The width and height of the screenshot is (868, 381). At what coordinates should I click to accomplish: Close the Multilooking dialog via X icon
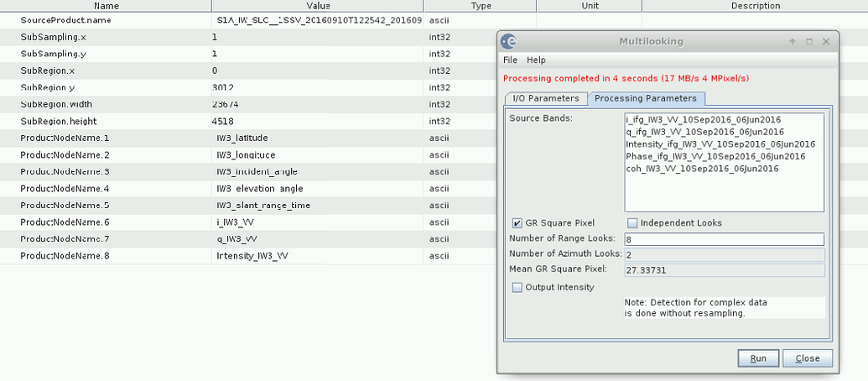826,41
